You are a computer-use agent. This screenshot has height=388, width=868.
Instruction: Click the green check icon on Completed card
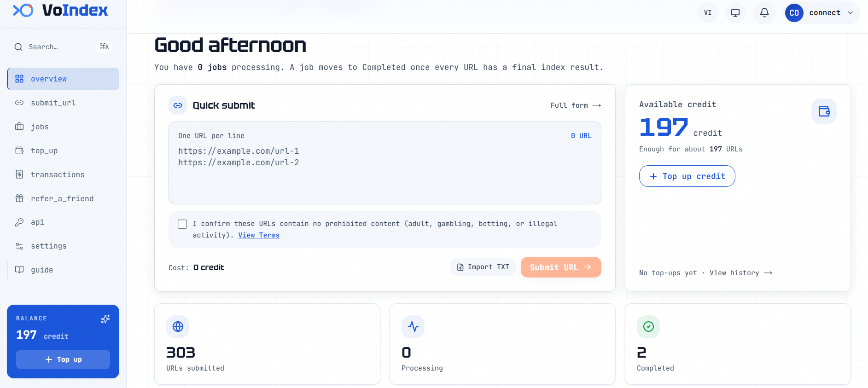[648, 327]
